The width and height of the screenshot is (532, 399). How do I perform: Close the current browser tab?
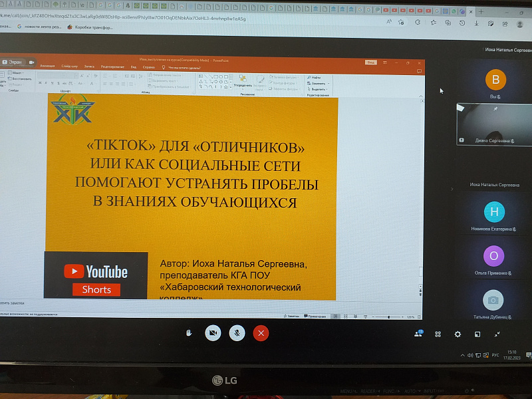click(471, 11)
